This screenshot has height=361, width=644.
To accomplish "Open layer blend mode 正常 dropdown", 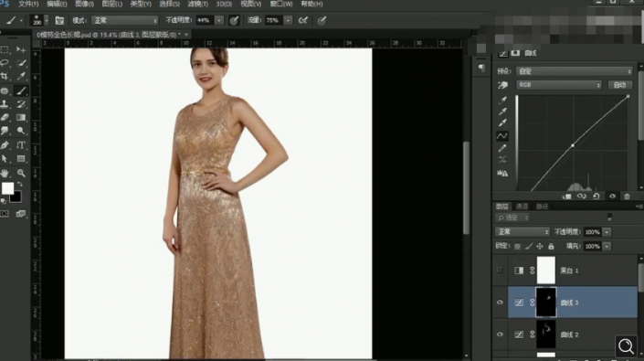I will pyautogui.click(x=522, y=232).
